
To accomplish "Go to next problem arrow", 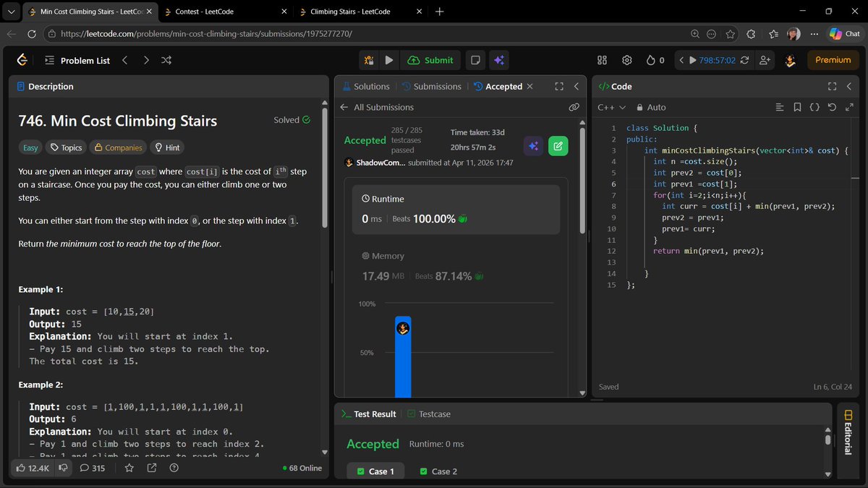I will [x=146, y=60].
